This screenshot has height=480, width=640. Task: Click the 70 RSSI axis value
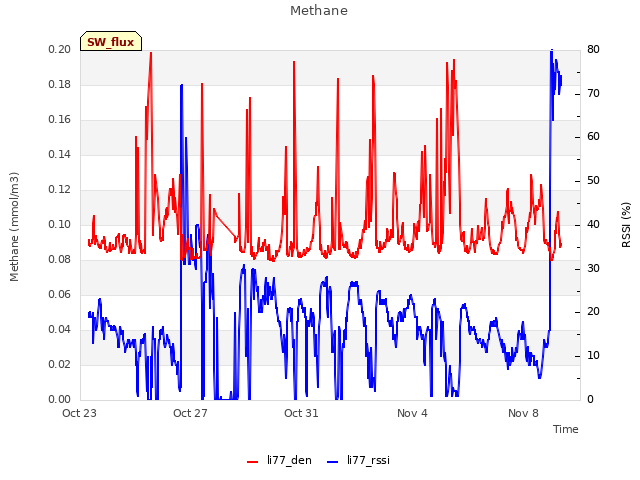click(x=593, y=94)
